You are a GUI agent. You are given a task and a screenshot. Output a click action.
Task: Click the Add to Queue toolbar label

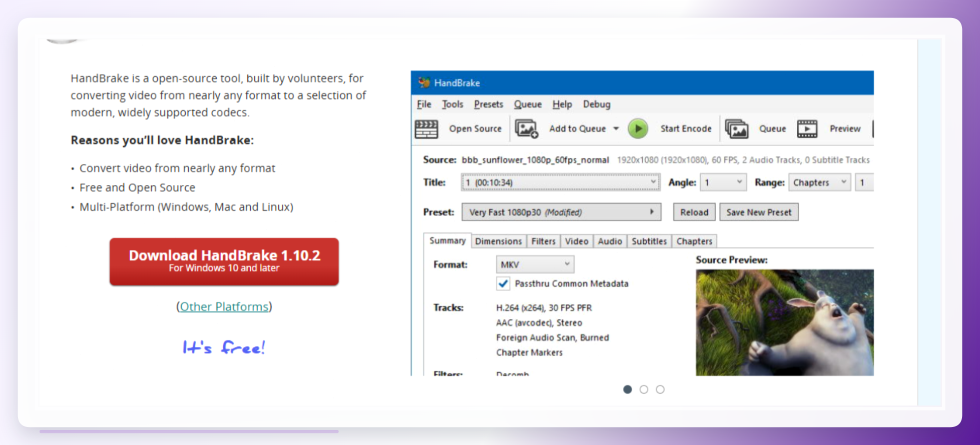(x=578, y=128)
